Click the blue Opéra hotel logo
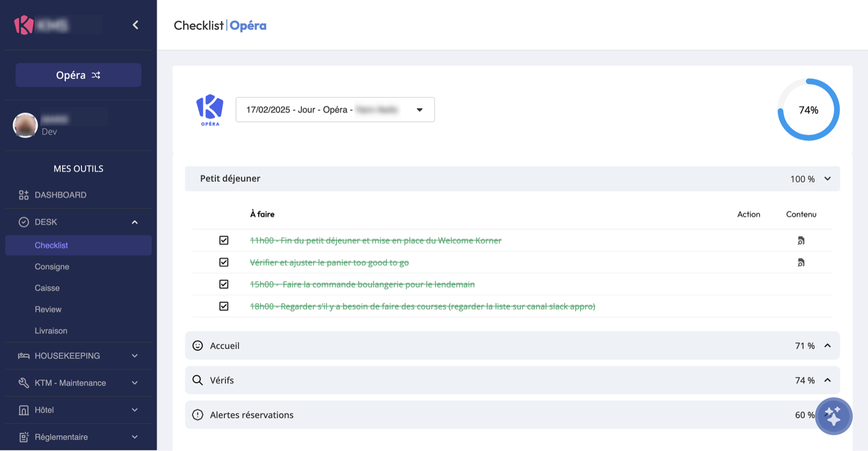The height and width of the screenshot is (451, 868). [x=210, y=110]
